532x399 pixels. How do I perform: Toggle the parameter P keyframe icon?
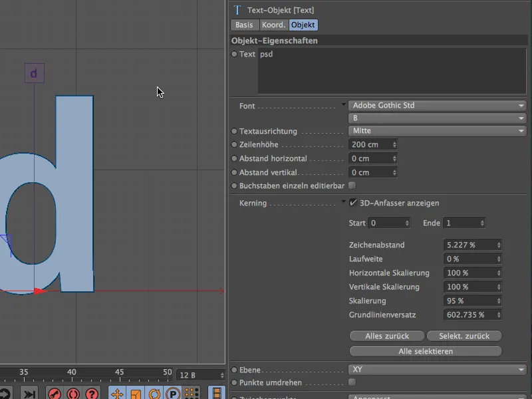tap(173, 394)
